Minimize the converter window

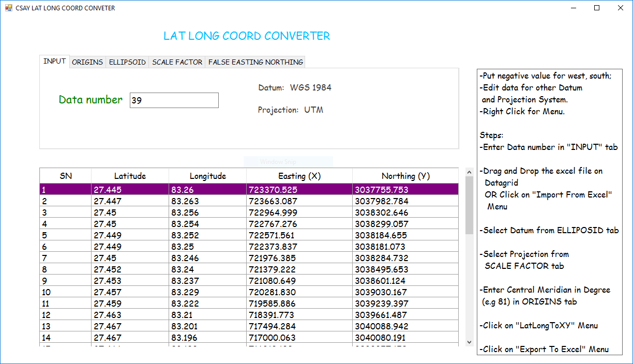(x=573, y=8)
